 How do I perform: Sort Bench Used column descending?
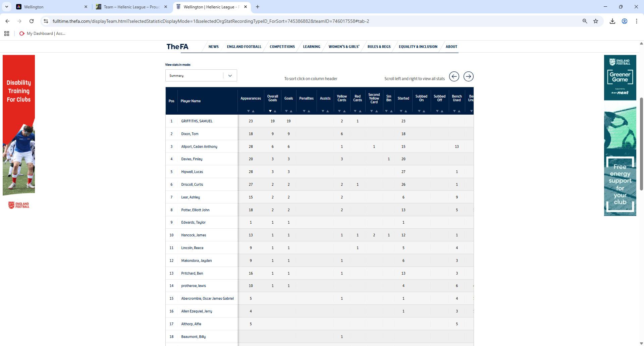[x=454, y=111]
